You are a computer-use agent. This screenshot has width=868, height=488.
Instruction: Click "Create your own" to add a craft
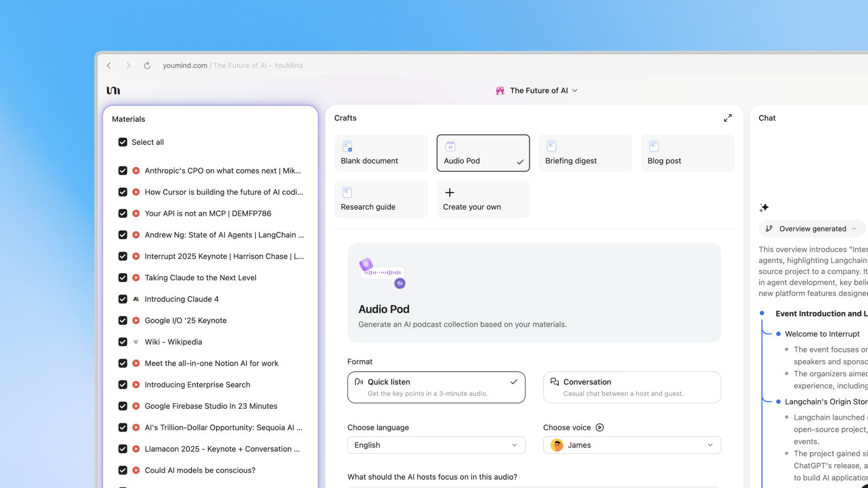point(482,198)
